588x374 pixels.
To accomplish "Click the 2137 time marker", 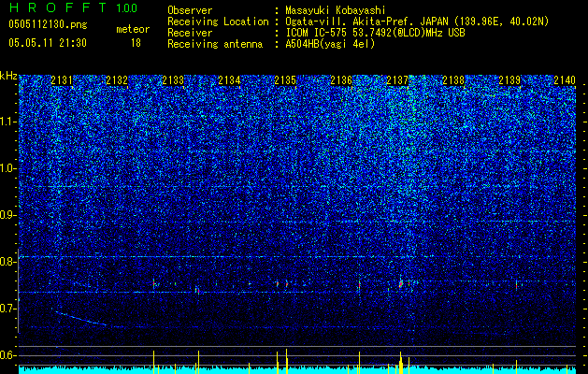I will coord(397,80).
